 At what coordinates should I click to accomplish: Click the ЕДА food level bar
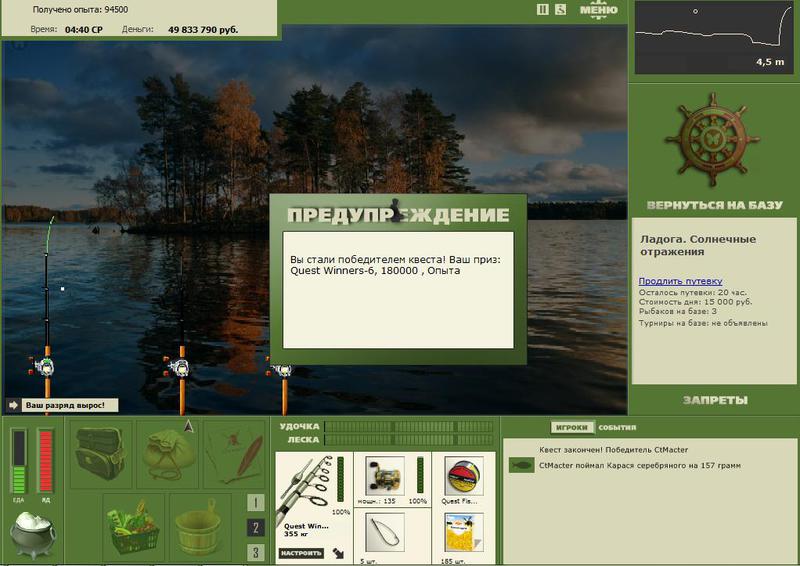coord(19,461)
